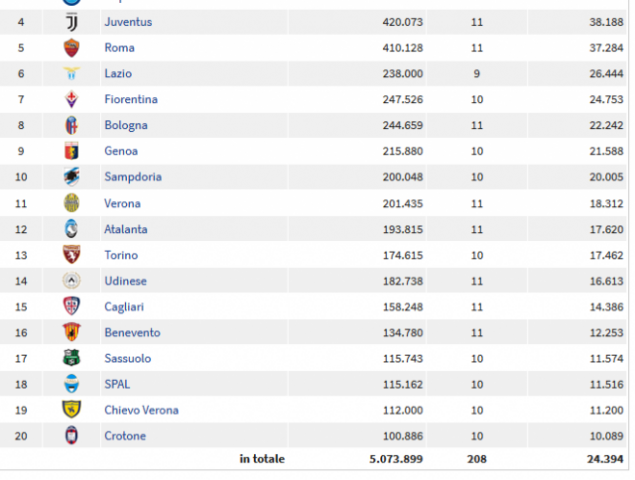
Task: Click the Lazio eagle crest icon
Action: (71, 74)
